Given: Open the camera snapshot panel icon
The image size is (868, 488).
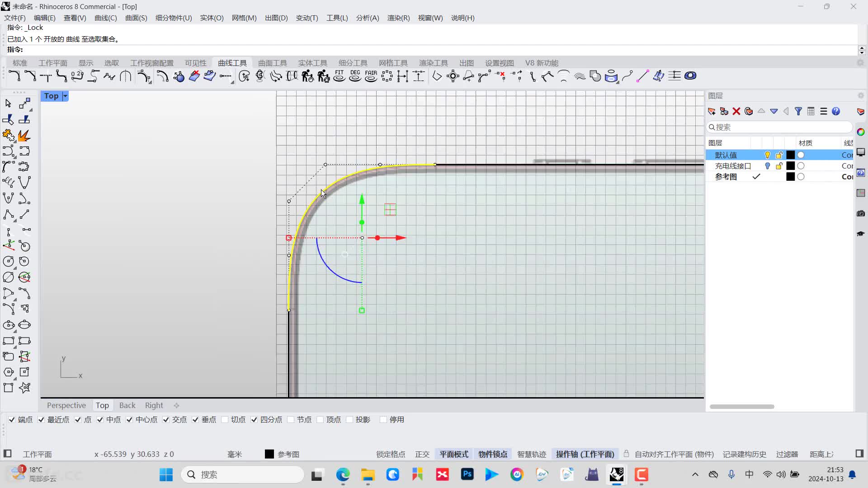Looking at the screenshot, I should pos(861,213).
